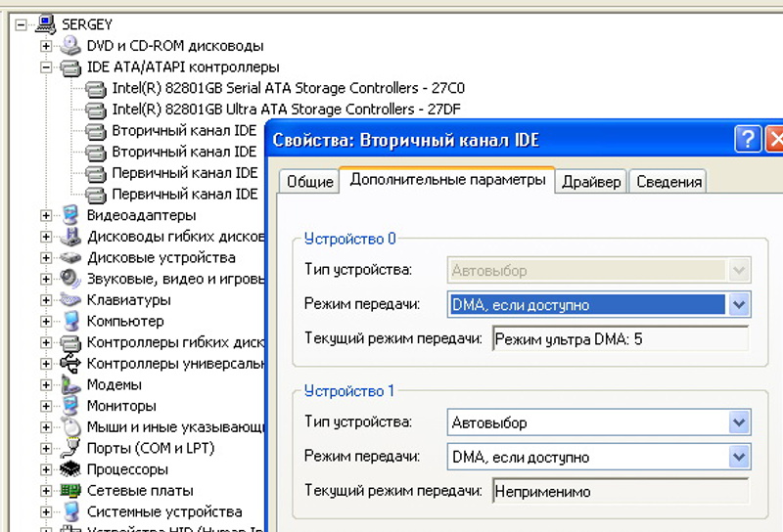The width and height of the screenshot is (783, 532).
Task: Expand the Дисковые устройства node
Action: [45, 258]
